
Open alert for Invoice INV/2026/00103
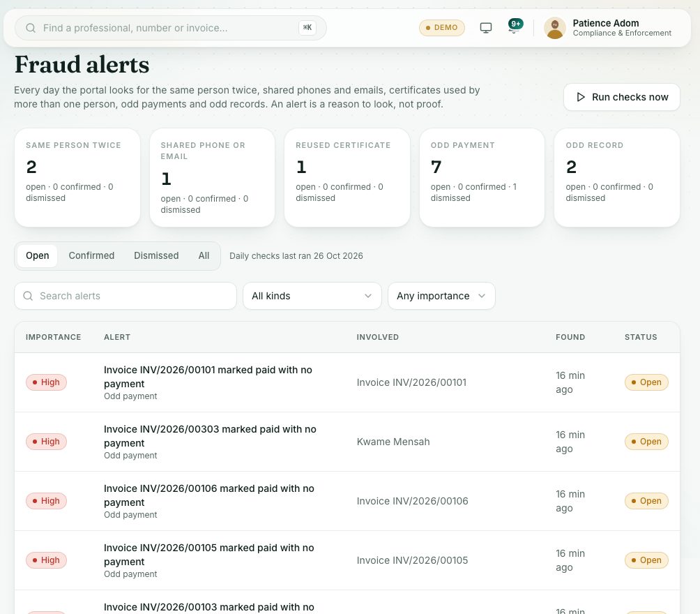point(347,602)
